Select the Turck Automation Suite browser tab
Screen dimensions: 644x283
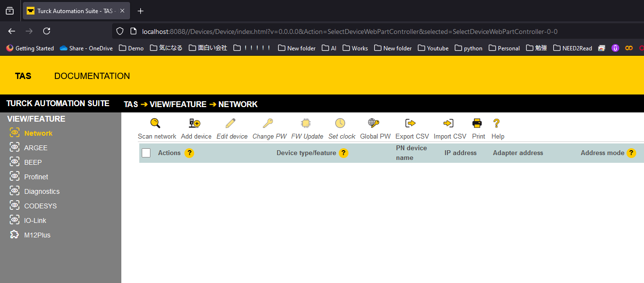pyautogui.click(x=77, y=11)
